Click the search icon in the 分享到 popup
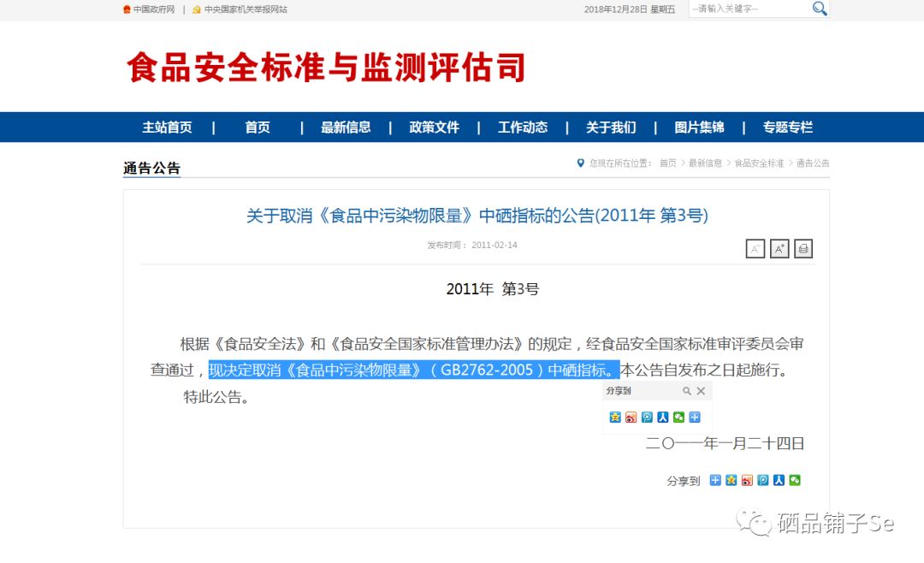Image resolution: width=924 pixels, height=563 pixels. [686, 391]
